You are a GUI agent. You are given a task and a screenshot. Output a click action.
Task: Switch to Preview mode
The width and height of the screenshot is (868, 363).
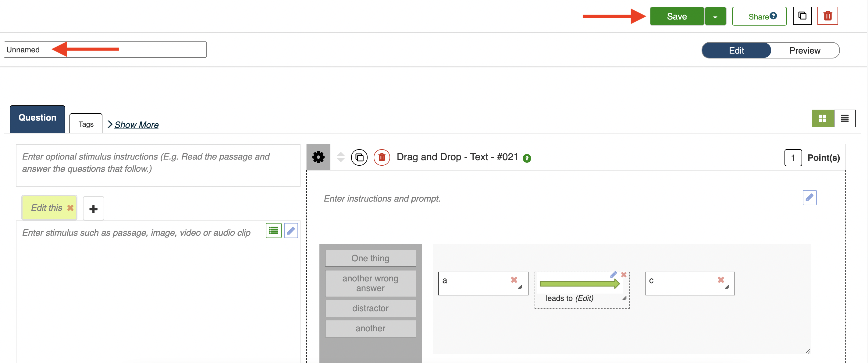[x=805, y=51]
